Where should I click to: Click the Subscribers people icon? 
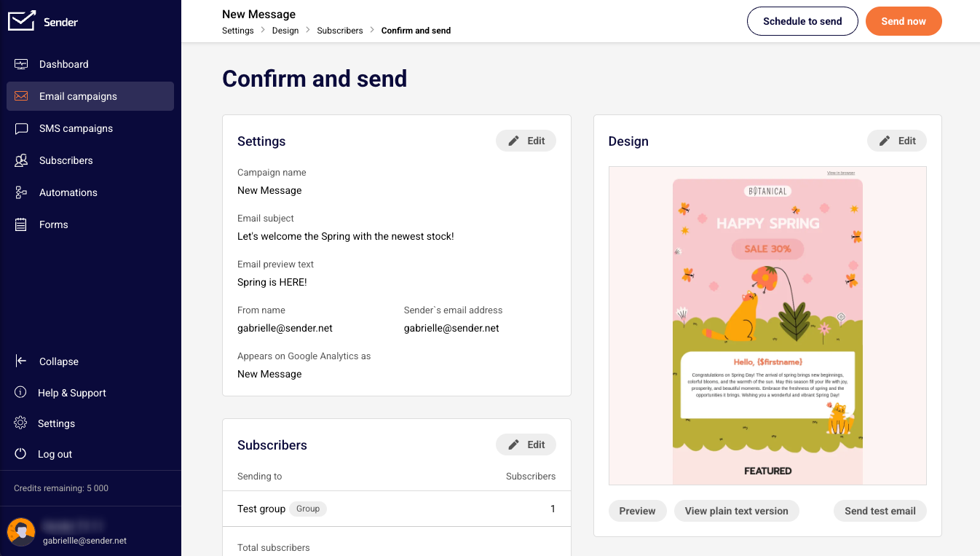[x=21, y=160]
